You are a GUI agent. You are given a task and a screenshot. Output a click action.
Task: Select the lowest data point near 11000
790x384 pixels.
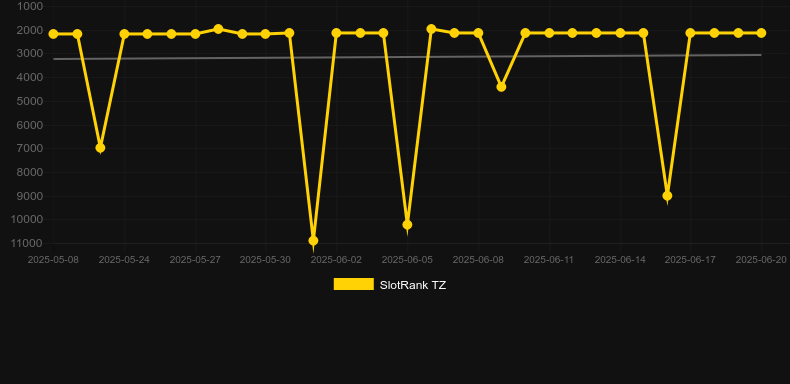click(x=313, y=241)
